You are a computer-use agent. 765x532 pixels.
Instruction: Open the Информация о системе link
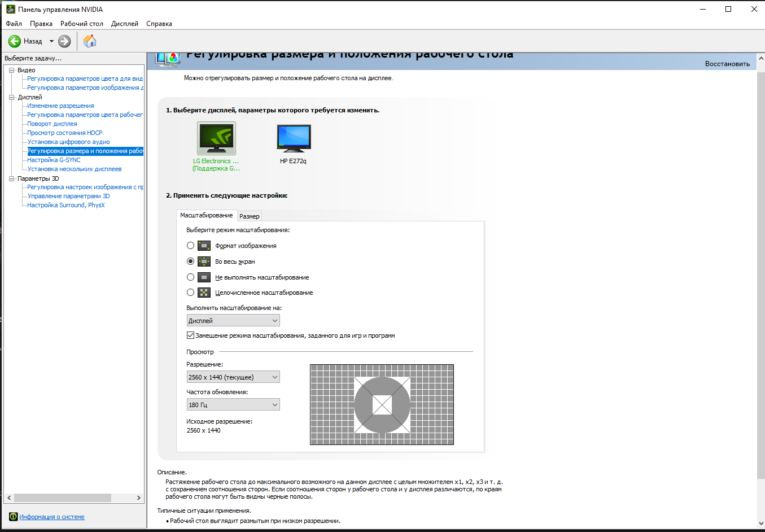pyautogui.click(x=52, y=517)
